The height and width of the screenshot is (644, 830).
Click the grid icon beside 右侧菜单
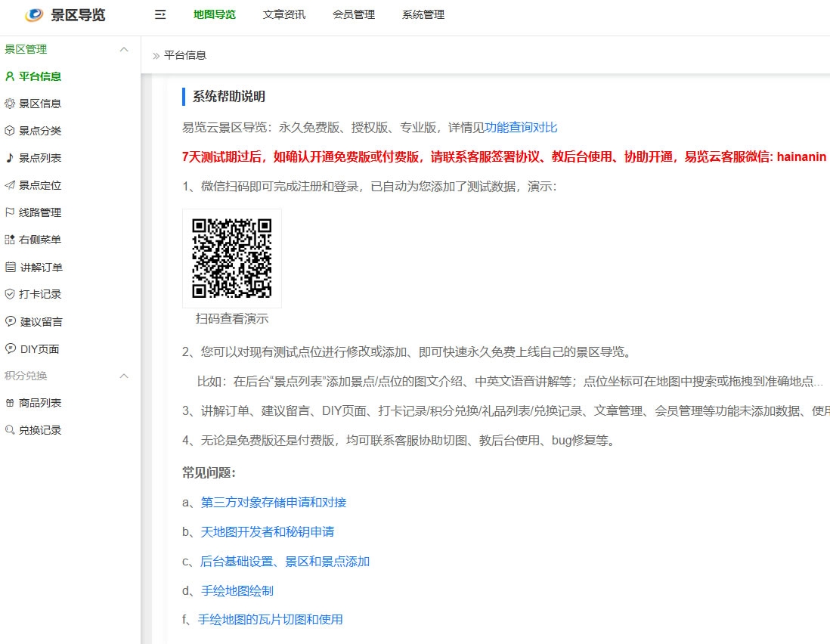click(x=10, y=240)
